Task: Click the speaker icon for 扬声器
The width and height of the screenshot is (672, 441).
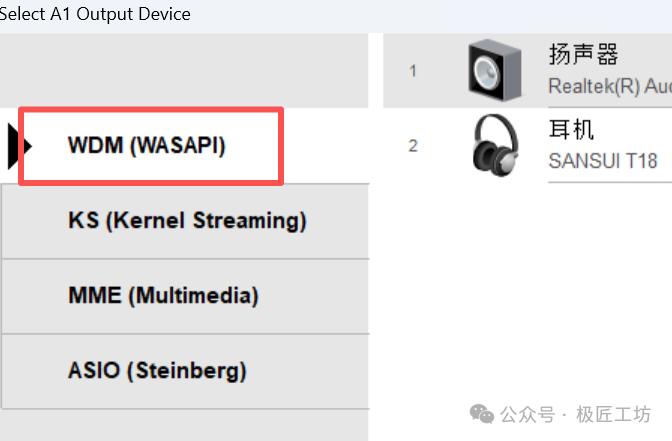Action: (x=494, y=71)
